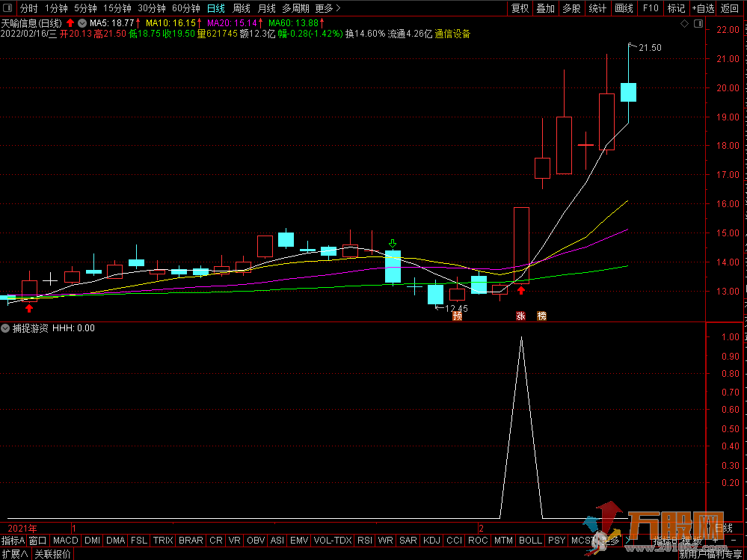747x560 pixels.
Task: Open the 关联报价 related quotes tab
Action: point(52,554)
